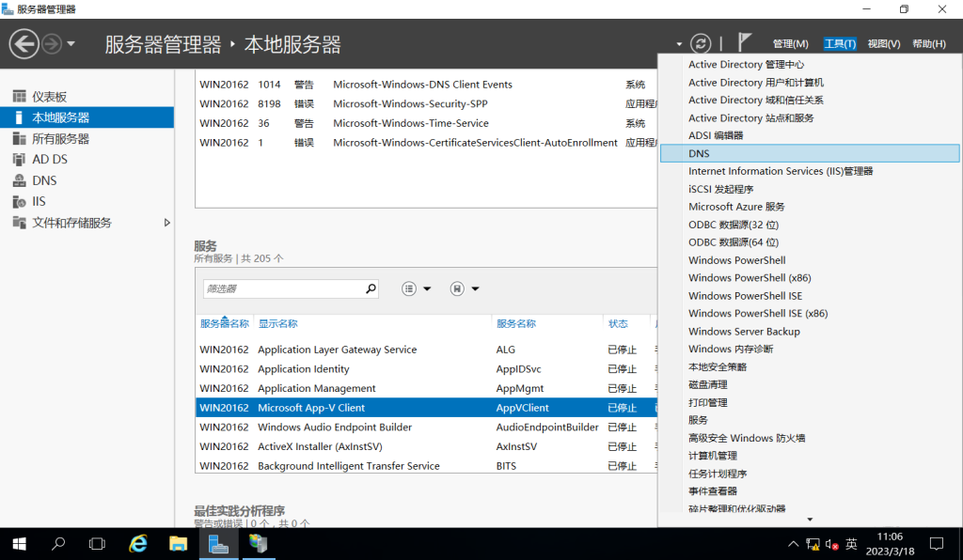Click the search magnifier in the filter box
Image resolution: width=963 pixels, height=560 pixels.
371,288
